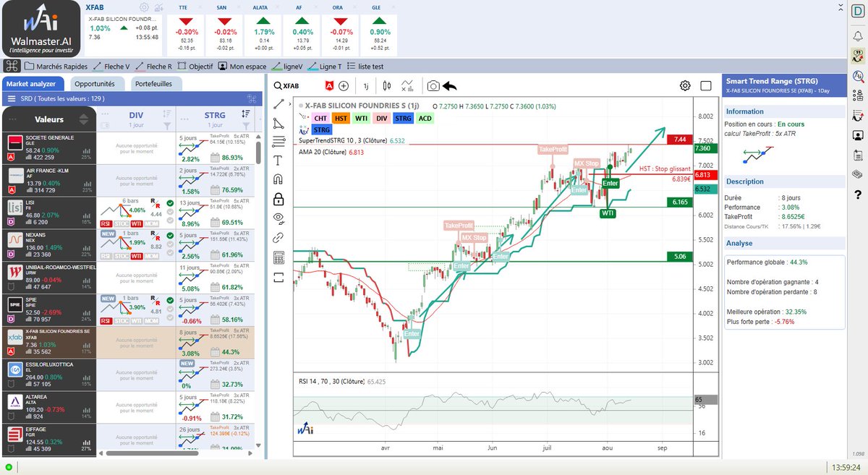Open the command grid icon beside Marchés Rapides

click(x=12, y=66)
